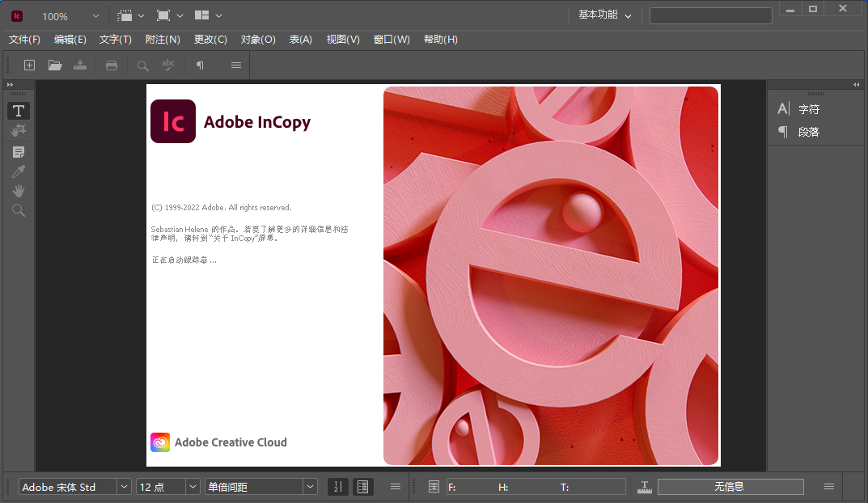Open the 帮助(H) menu
This screenshot has width=868, height=503.
pos(441,40)
